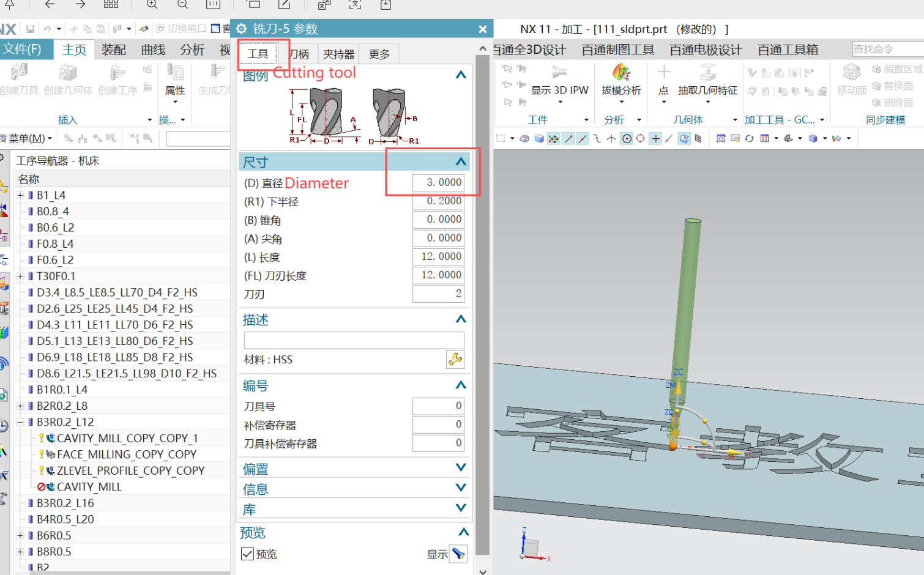Toggle the 预览 preview checkbox
This screenshot has width=924, height=575.
(247, 554)
